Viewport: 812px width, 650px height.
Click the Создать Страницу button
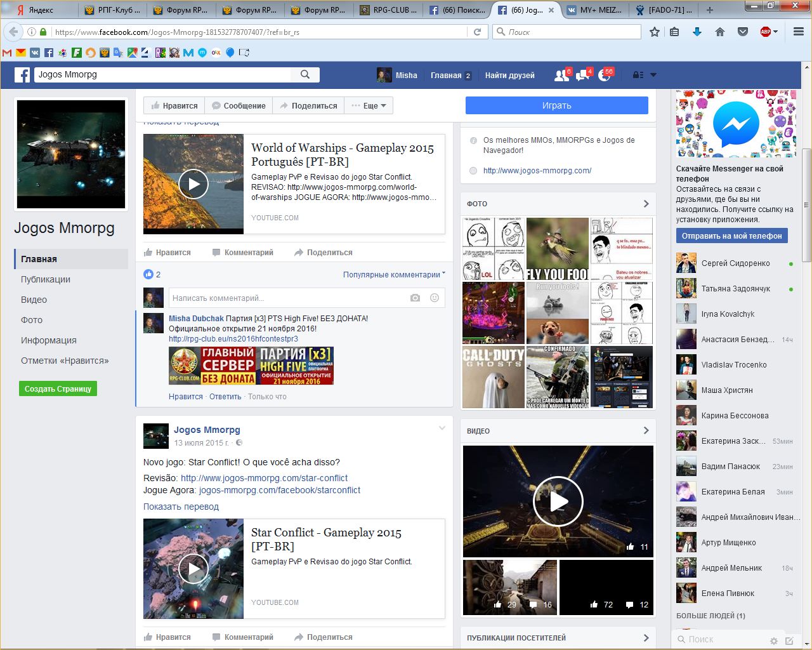pyautogui.click(x=58, y=388)
